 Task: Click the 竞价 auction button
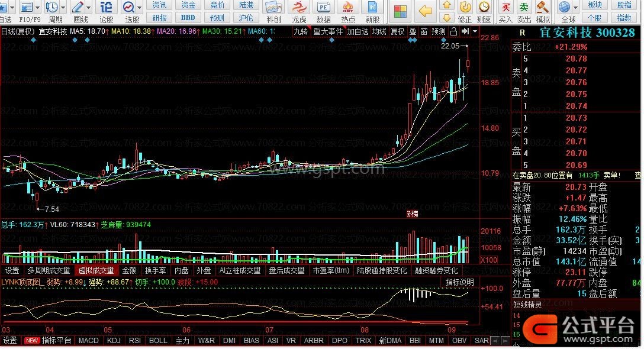217,5
